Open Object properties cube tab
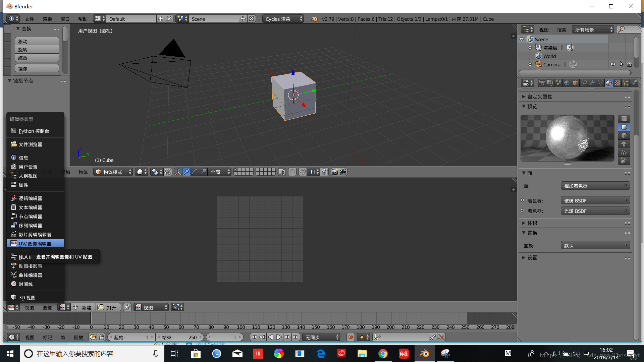The width and height of the screenshot is (644, 362). 575,83
